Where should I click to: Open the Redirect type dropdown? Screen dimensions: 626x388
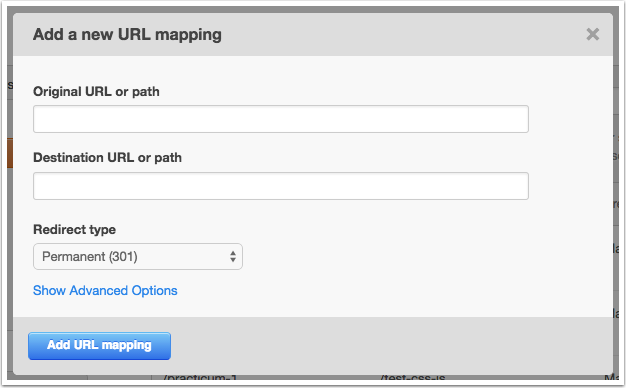pos(138,256)
